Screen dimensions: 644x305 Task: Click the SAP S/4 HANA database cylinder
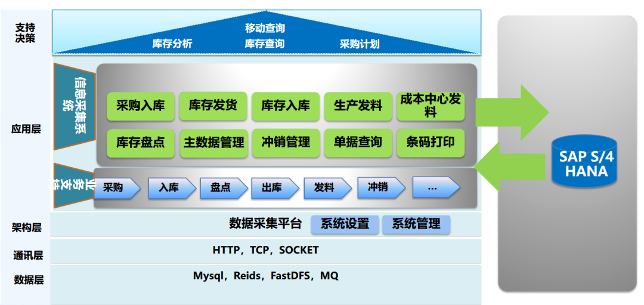(583, 164)
